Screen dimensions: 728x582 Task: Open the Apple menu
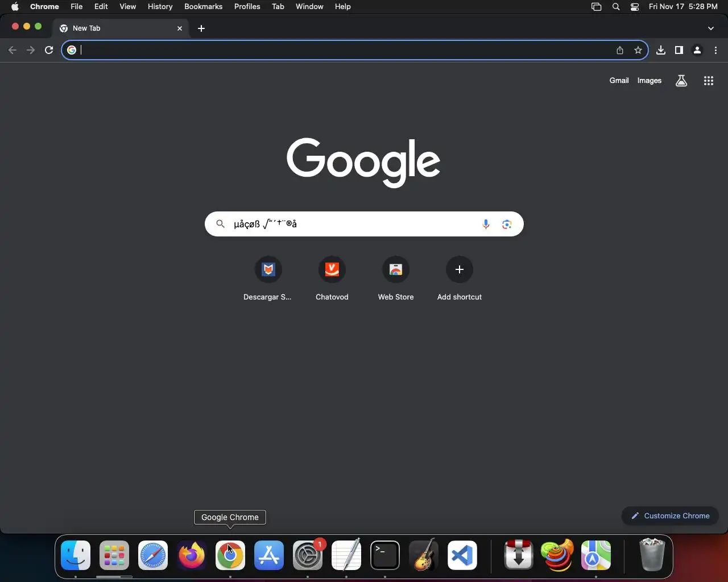15,7
